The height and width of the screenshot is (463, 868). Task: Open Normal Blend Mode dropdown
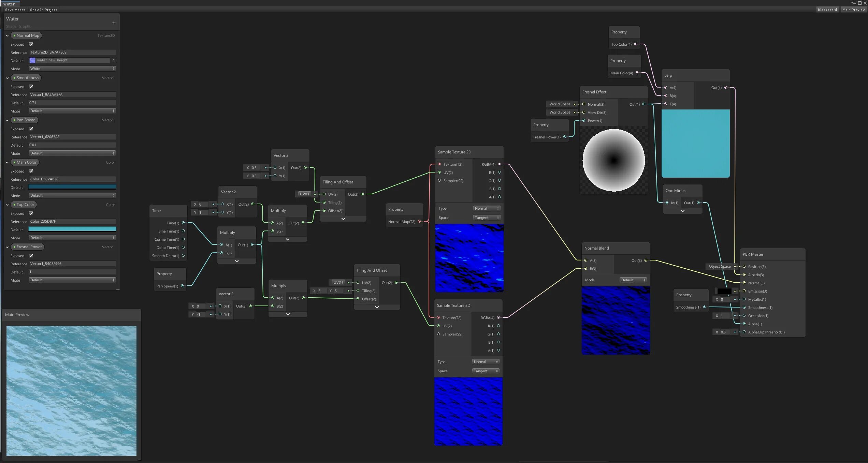pyautogui.click(x=633, y=280)
